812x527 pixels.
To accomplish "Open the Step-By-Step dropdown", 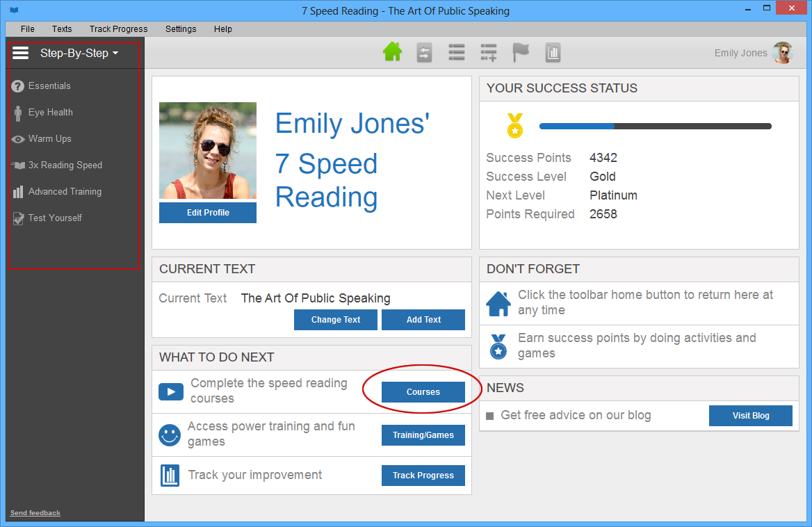I will coord(74,53).
